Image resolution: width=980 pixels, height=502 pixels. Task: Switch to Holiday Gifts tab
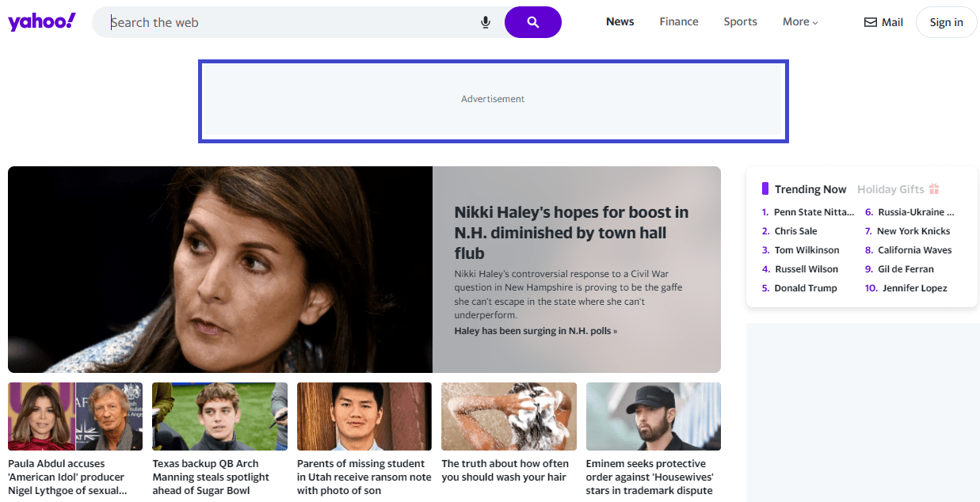point(890,189)
